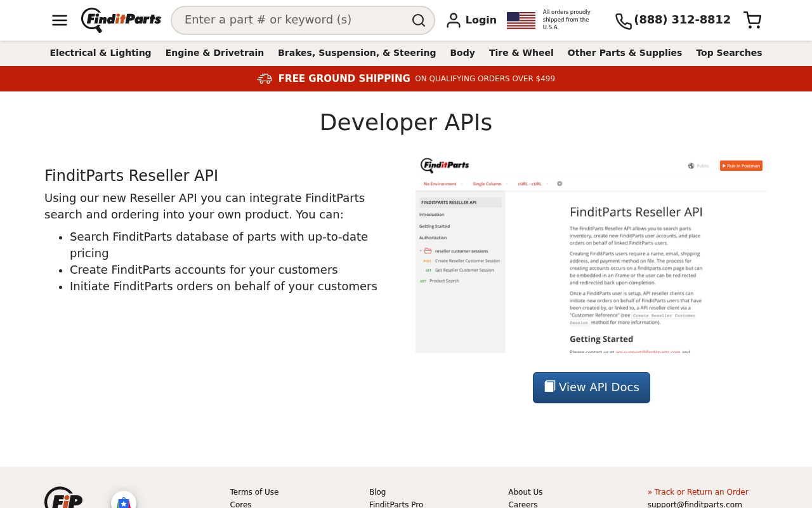This screenshot has width=812, height=508.
Task: Click the FREE GROUND SHIPPING banner text
Action: (x=344, y=79)
